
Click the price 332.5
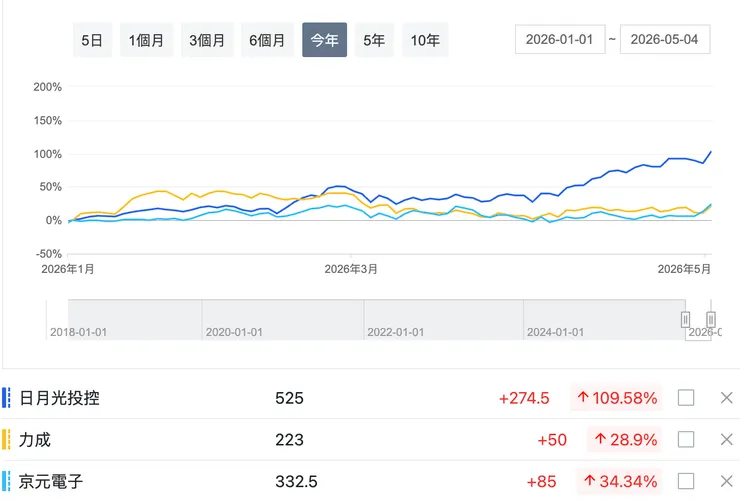296,482
